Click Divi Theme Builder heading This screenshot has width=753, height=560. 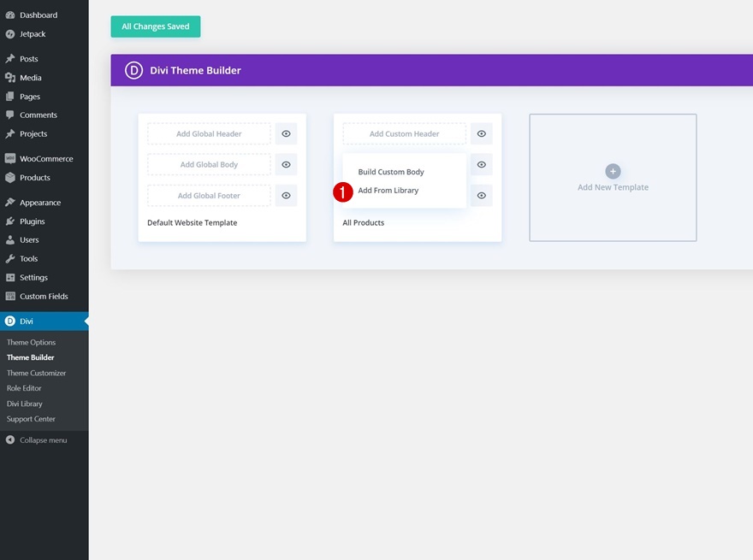(x=195, y=71)
